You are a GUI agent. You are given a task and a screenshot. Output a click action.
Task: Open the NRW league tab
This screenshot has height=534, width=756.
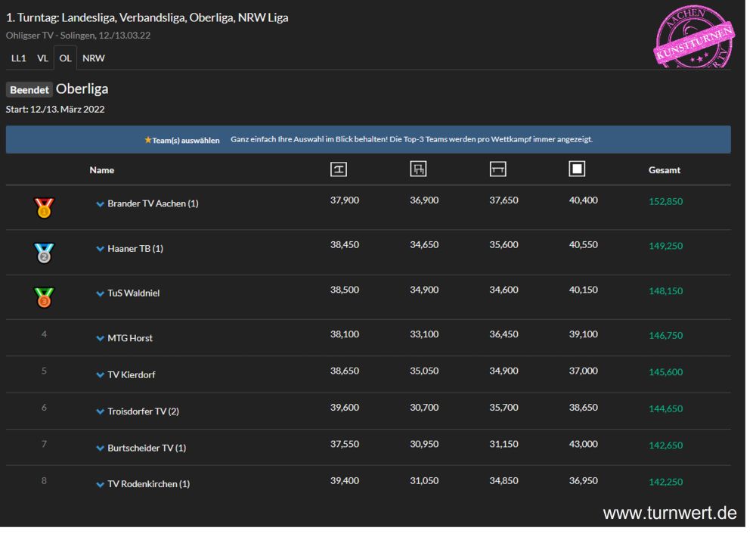[x=94, y=58]
